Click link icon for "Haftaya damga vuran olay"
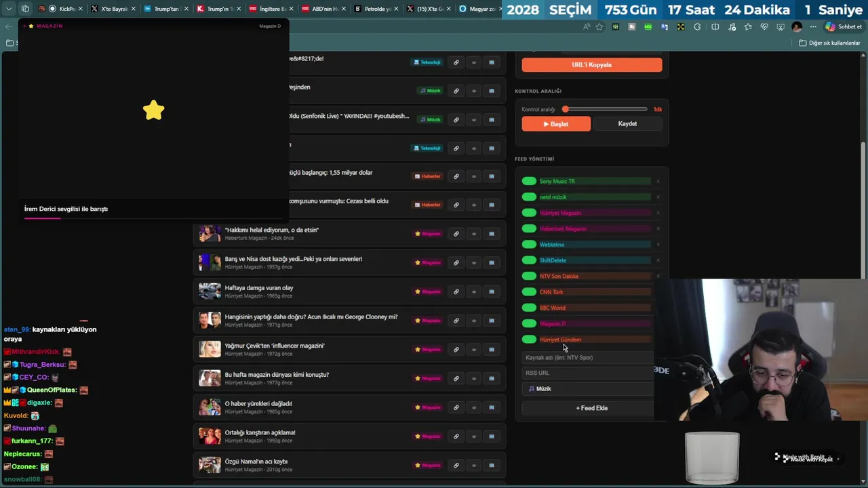Viewport: 868px width, 488px height. click(x=456, y=291)
